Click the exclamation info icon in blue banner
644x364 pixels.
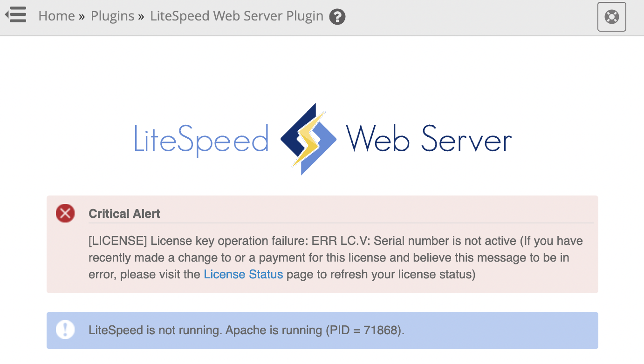point(65,330)
